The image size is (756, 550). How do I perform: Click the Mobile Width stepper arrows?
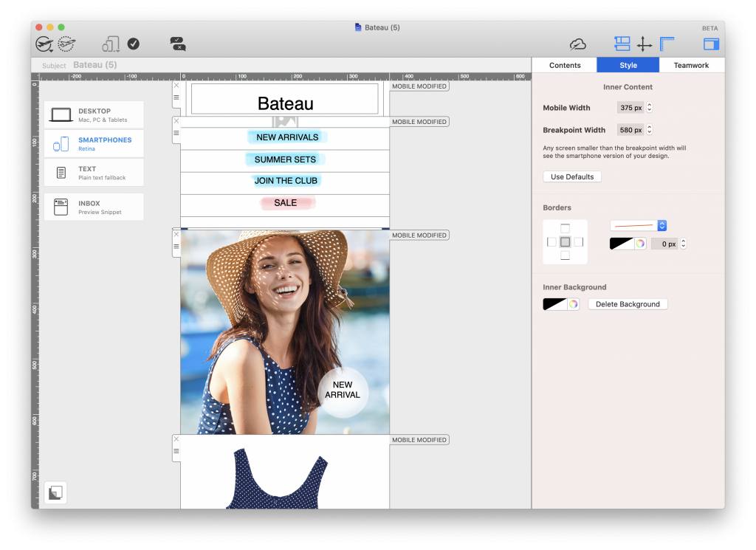coord(650,108)
